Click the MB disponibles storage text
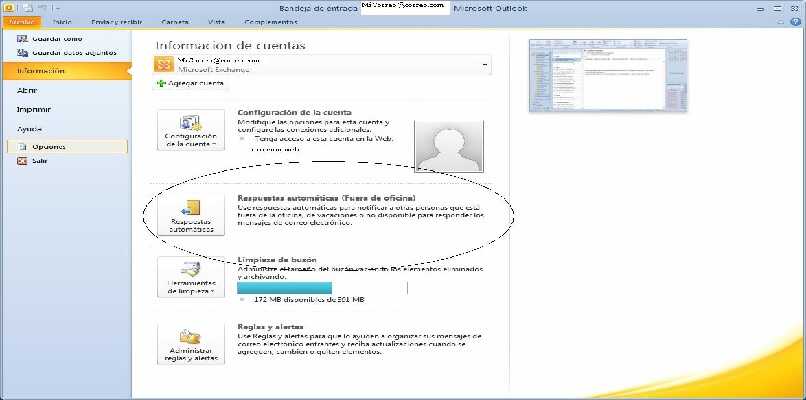The height and width of the screenshot is (400, 806). click(x=309, y=299)
